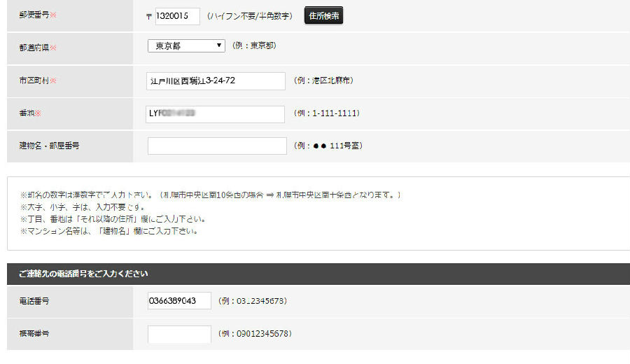Click the 電話番号 row label
This screenshot has height=364, width=630.
click(34, 301)
